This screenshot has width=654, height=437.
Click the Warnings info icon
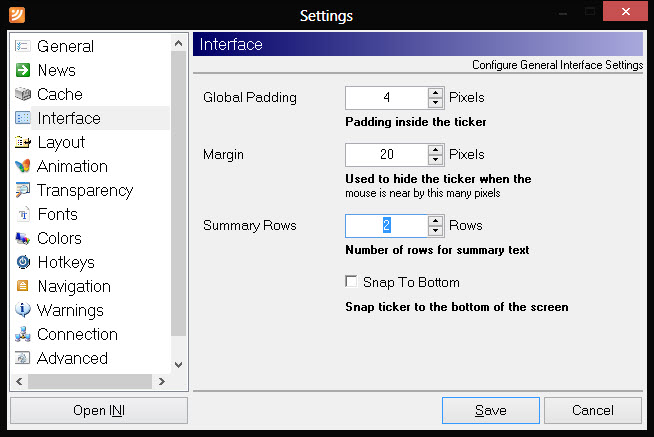tap(23, 310)
